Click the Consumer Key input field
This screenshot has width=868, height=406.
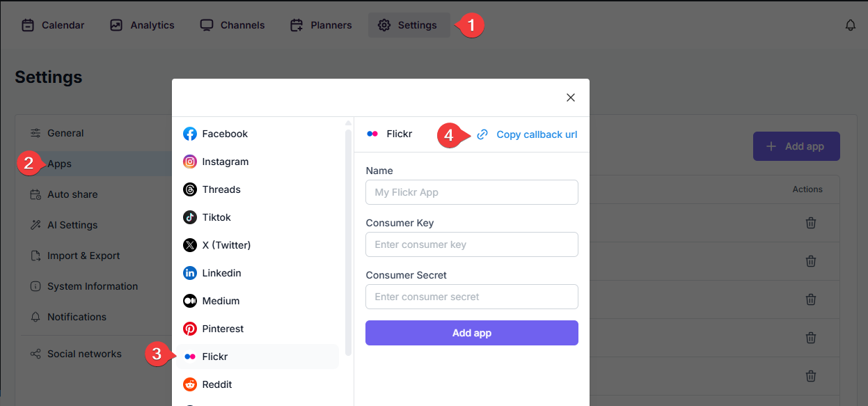pyautogui.click(x=471, y=244)
